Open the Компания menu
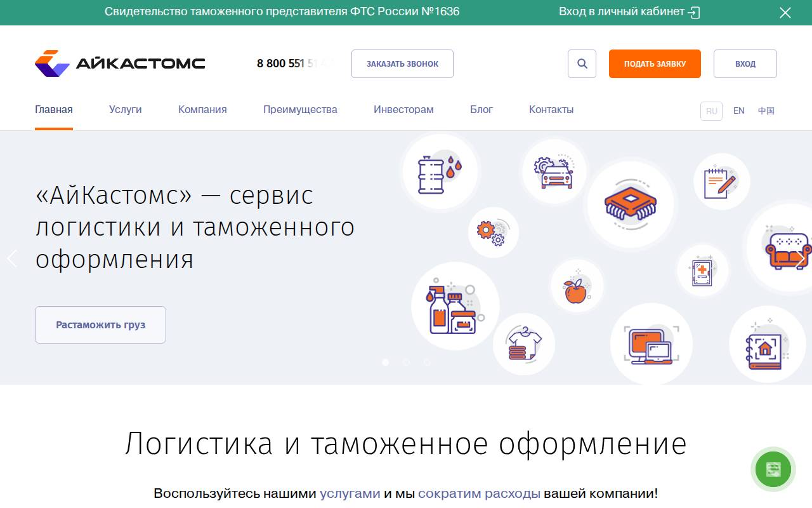812x508 pixels. pos(202,109)
